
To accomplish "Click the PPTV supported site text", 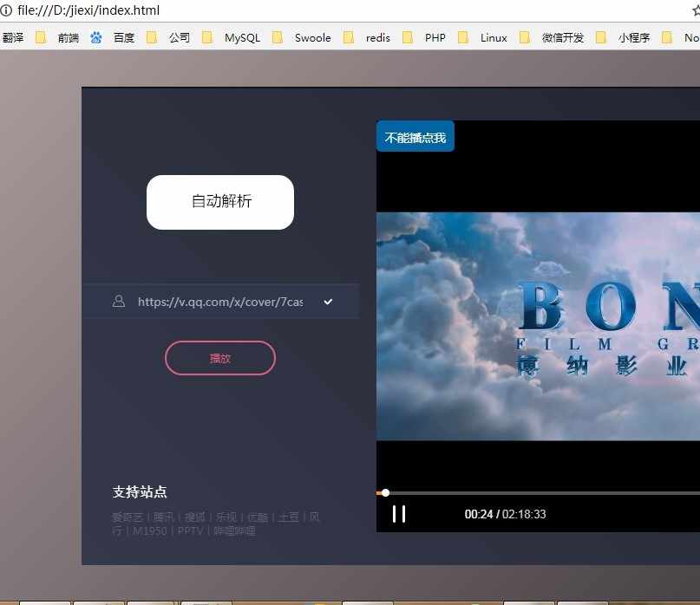I will pos(190,531).
